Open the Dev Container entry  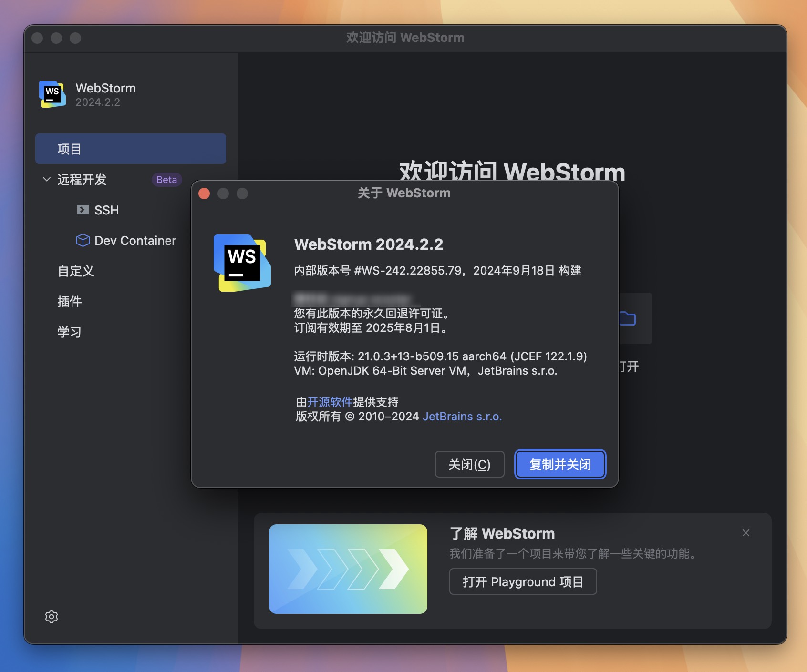click(x=135, y=240)
